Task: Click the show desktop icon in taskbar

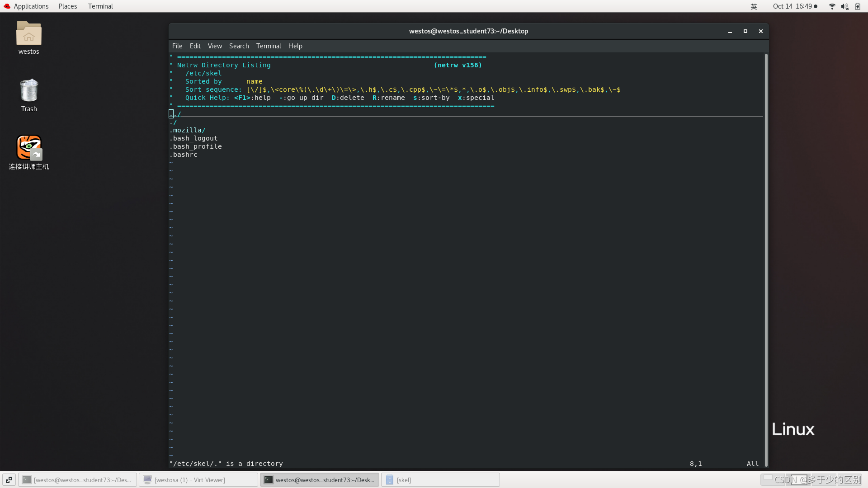Action: 9,480
